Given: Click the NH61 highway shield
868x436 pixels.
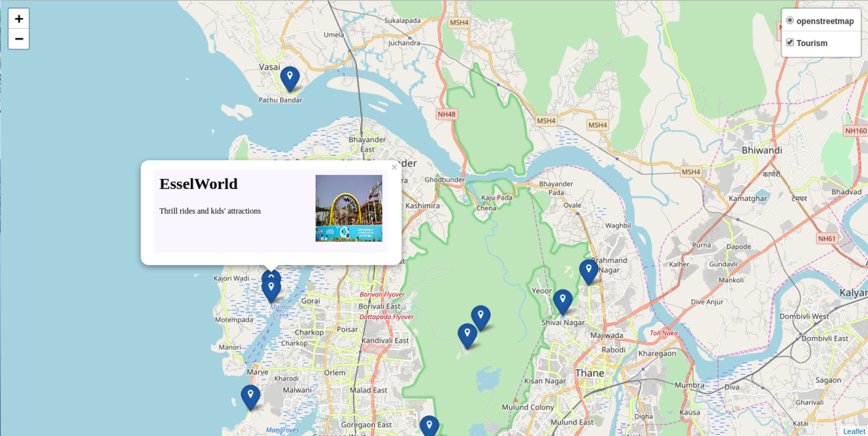Looking at the screenshot, I should (827, 238).
